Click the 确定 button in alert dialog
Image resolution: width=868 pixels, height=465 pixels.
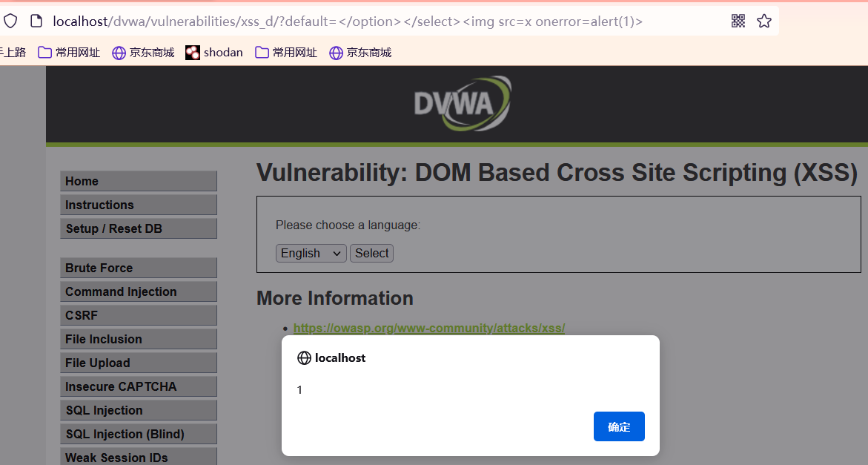[x=619, y=426]
